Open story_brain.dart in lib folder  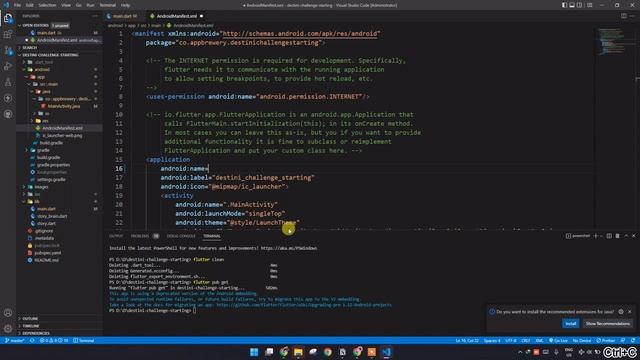click(52, 216)
